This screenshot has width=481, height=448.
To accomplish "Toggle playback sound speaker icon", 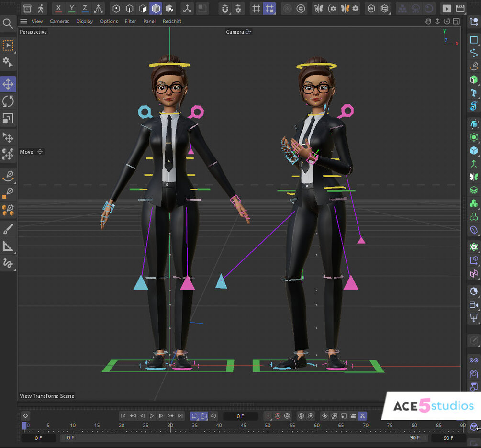I will pos(213,416).
